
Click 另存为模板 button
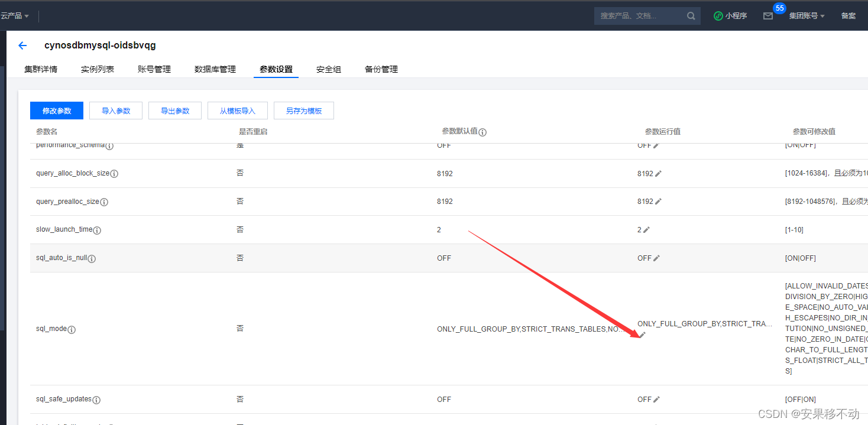click(303, 111)
